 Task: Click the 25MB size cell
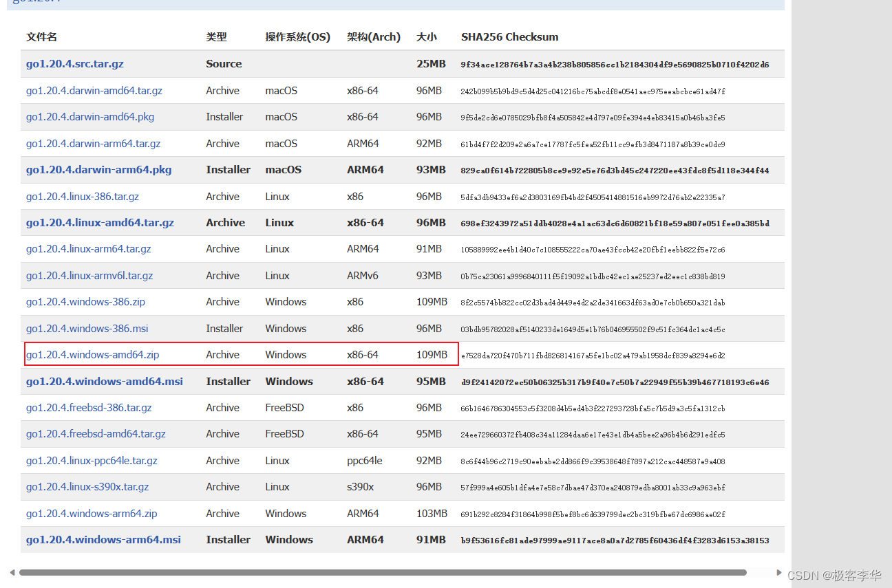pyautogui.click(x=431, y=64)
